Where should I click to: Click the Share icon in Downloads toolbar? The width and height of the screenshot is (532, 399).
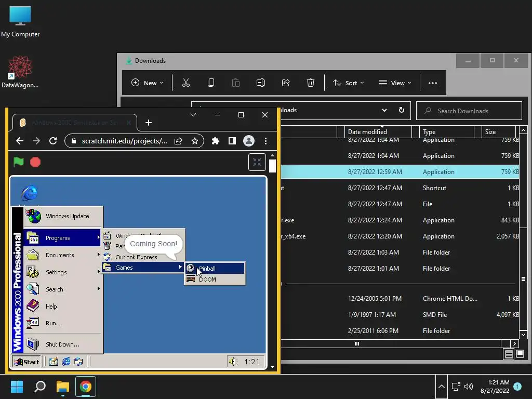tap(286, 83)
